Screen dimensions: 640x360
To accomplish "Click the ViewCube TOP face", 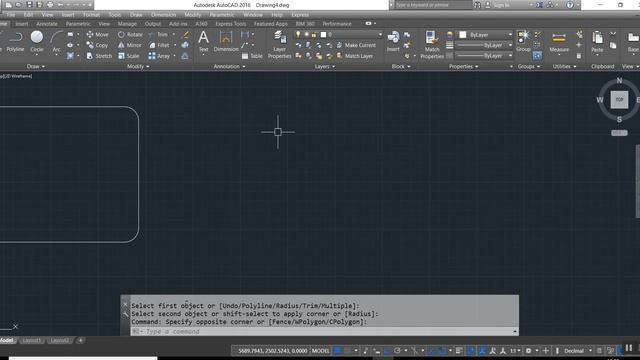I will click(619, 100).
